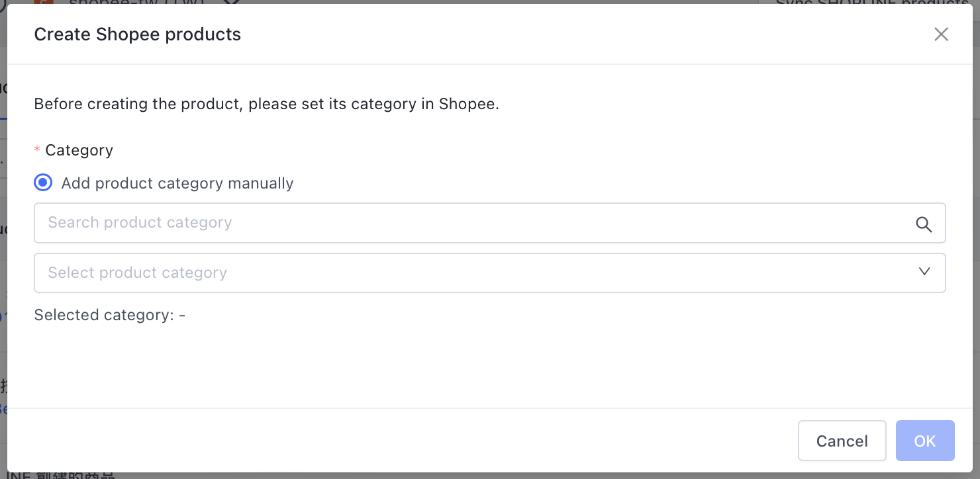
Task: Click the orange Shopee logo icon at top
Action: click(44, 2)
